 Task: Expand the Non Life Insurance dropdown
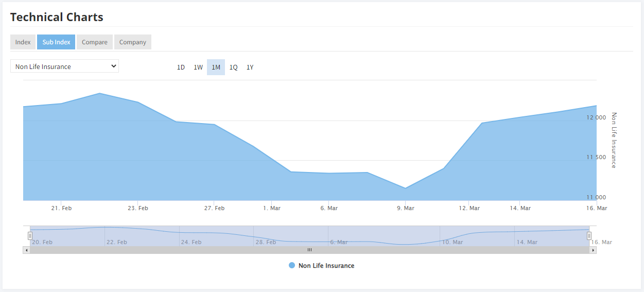64,66
